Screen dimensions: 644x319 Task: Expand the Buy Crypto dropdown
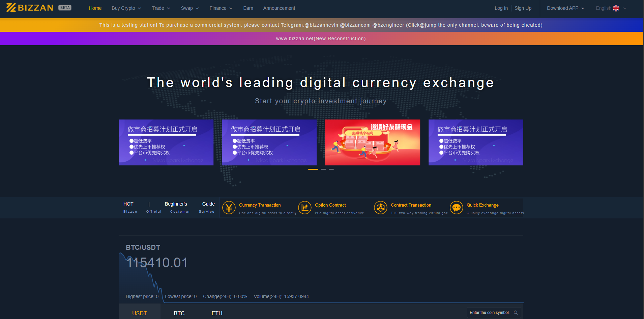[126, 8]
